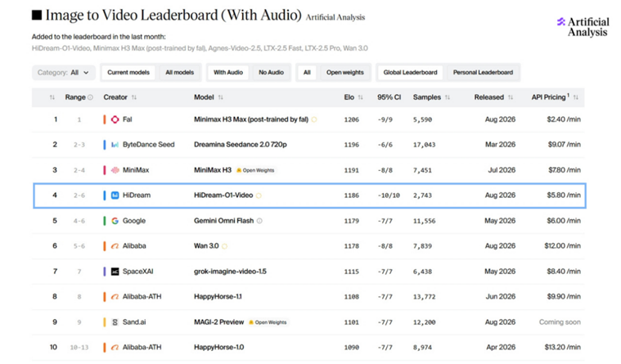621x364 pixels.
Task: Click the ByteDance Seed logo icon
Action: click(x=115, y=145)
